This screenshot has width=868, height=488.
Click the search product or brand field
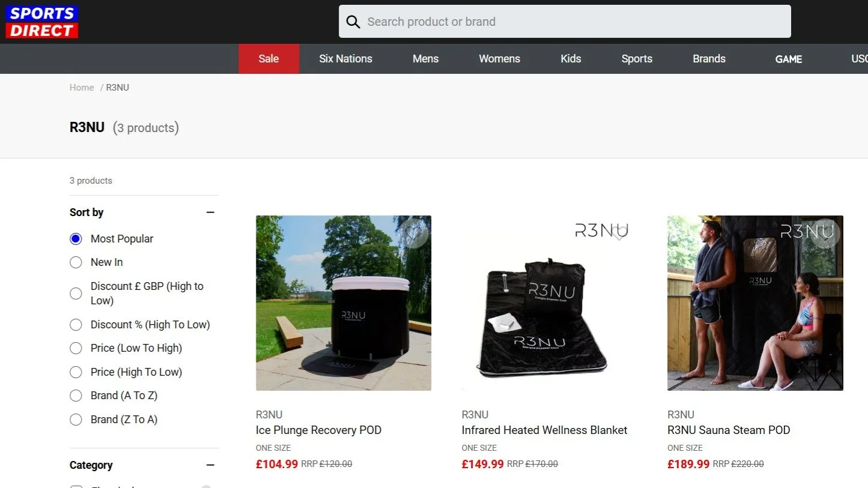click(565, 21)
